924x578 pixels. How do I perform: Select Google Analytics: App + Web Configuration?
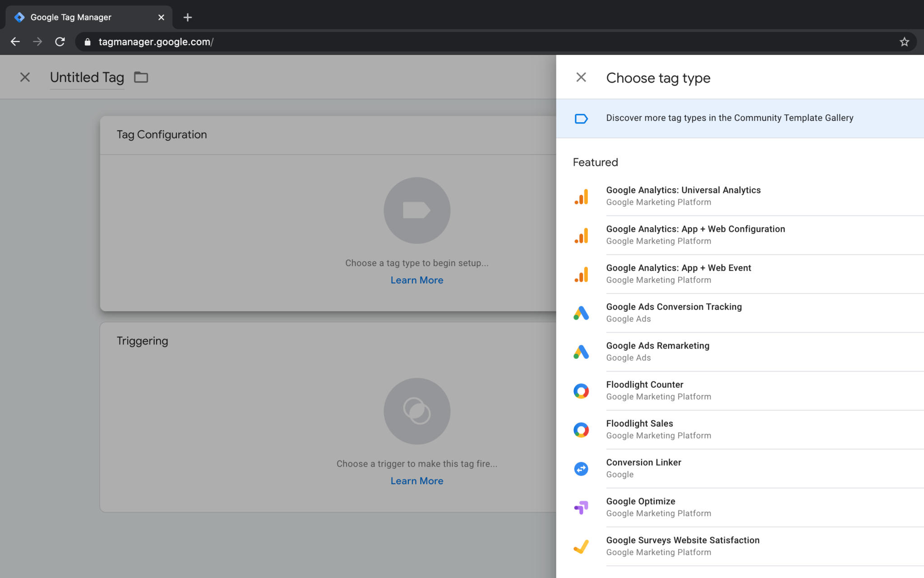tap(695, 229)
